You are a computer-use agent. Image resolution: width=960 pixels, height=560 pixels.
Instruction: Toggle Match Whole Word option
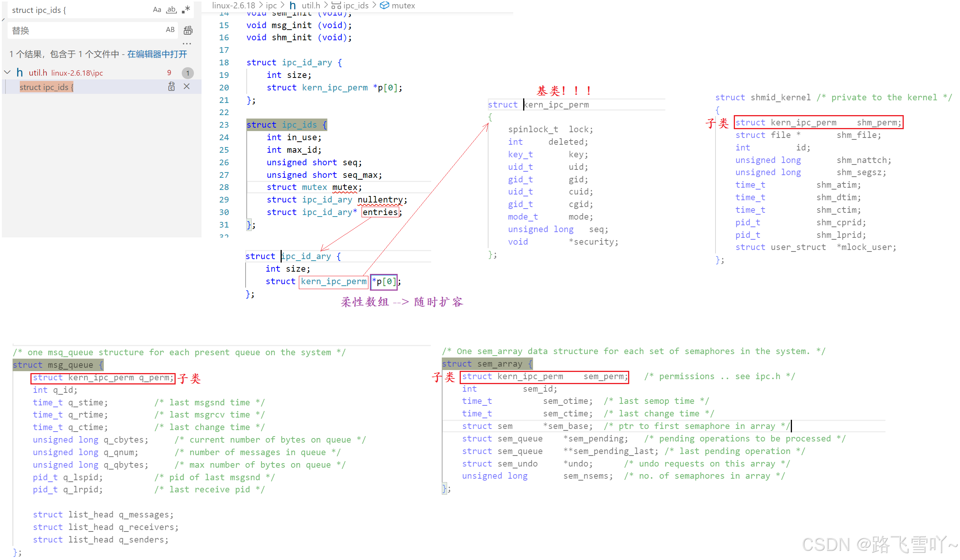(171, 10)
